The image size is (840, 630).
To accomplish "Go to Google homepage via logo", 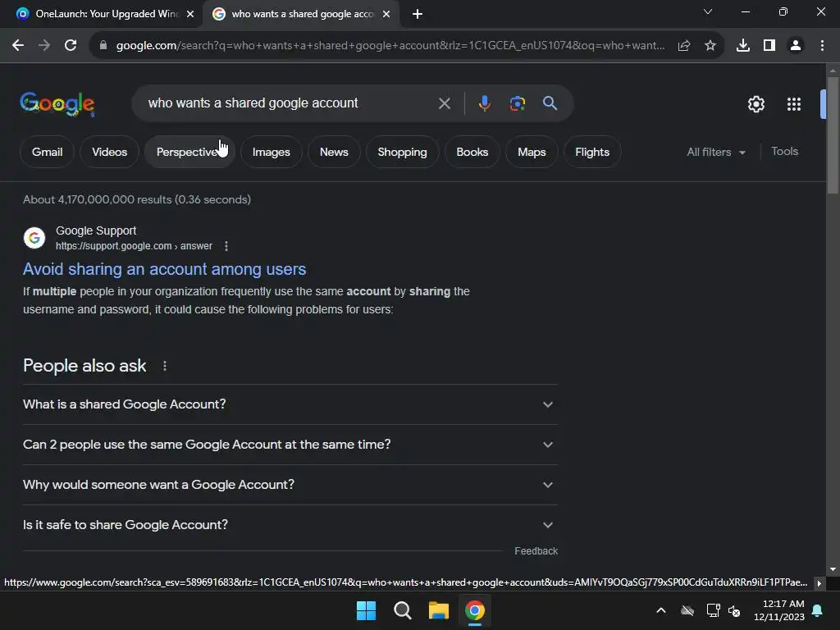I will point(57,104).
